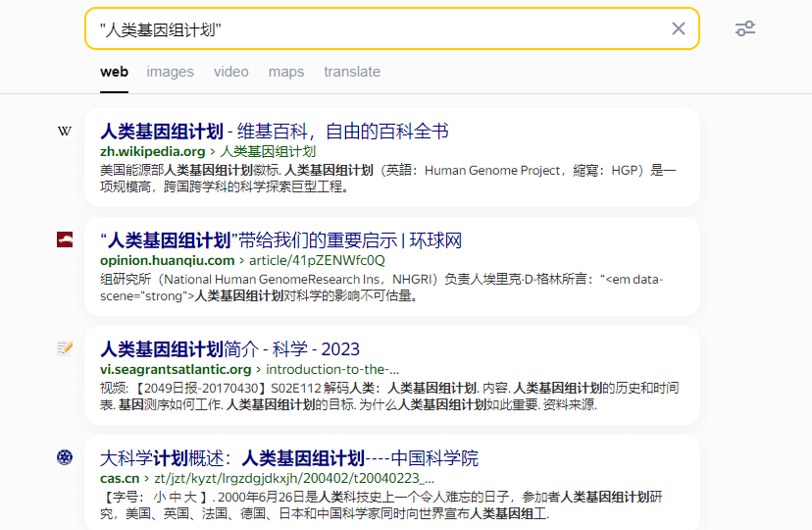This screenshot has height=530, width=812.
Task: Click the snippet text mentioning NHGRI 负责人埃里克
Action: [381, 288]
